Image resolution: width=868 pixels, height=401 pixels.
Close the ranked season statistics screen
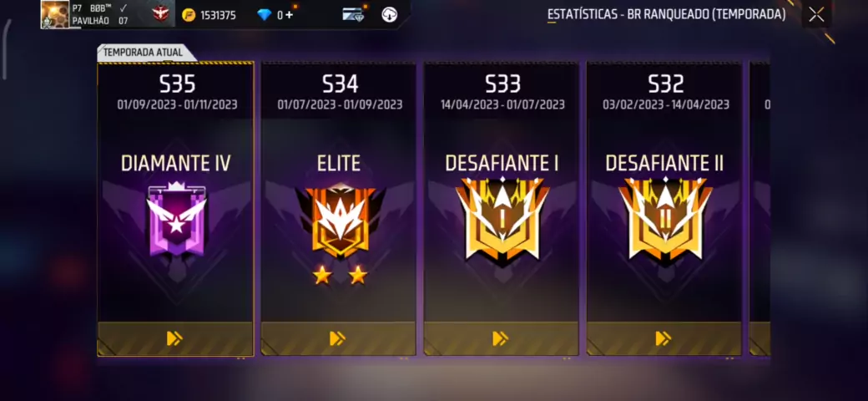point(816,14)
